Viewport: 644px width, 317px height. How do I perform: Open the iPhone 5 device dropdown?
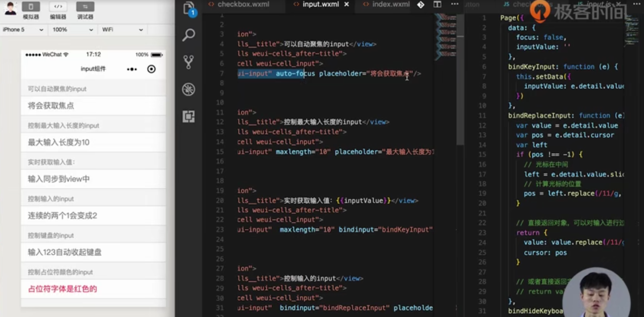23,30
